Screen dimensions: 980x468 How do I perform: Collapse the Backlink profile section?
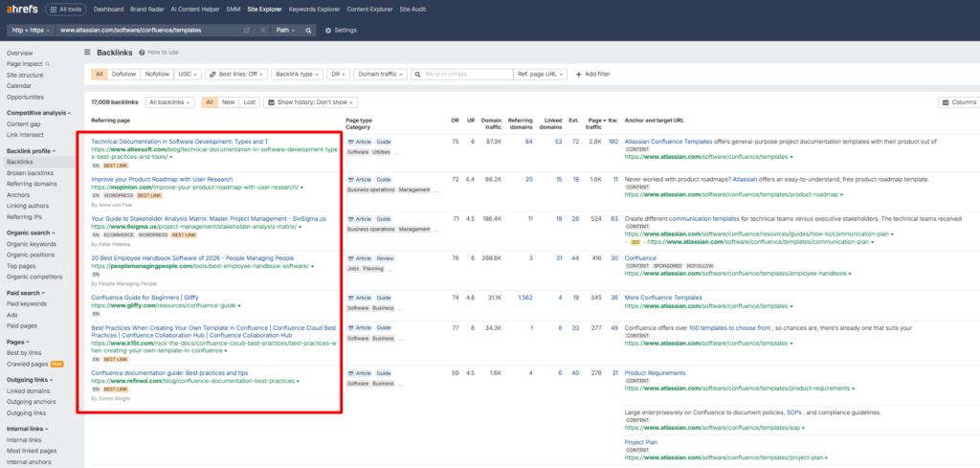click(x=32, y=151)
